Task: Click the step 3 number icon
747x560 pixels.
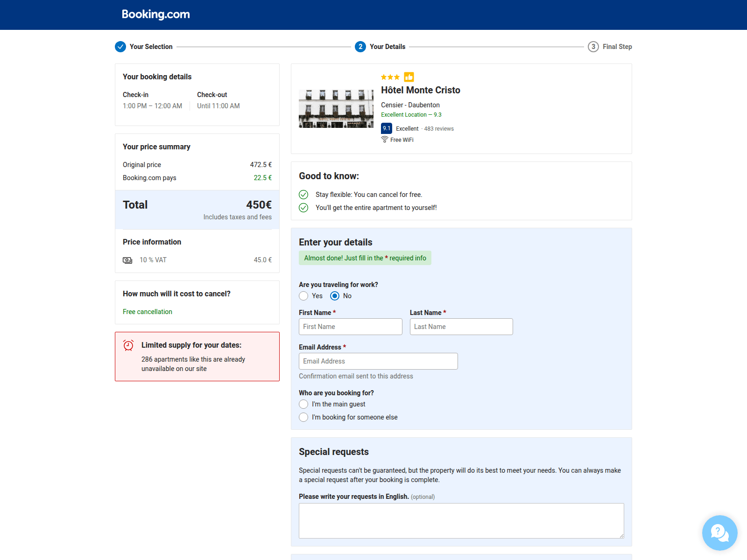Action: coord(593,47)
